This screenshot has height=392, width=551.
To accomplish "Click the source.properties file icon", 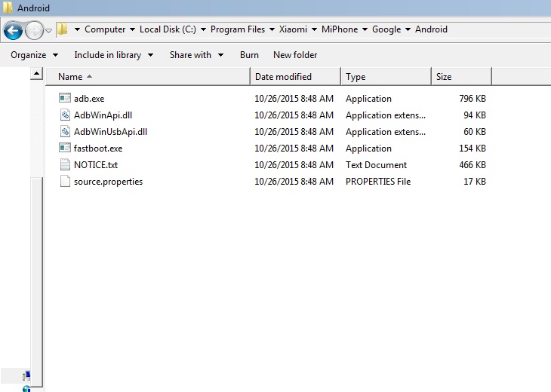I will click(x=65, y=181).
